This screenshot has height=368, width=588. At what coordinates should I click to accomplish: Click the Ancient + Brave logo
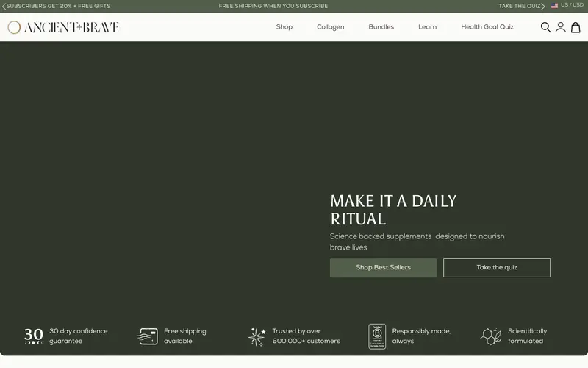click(63, 27)
